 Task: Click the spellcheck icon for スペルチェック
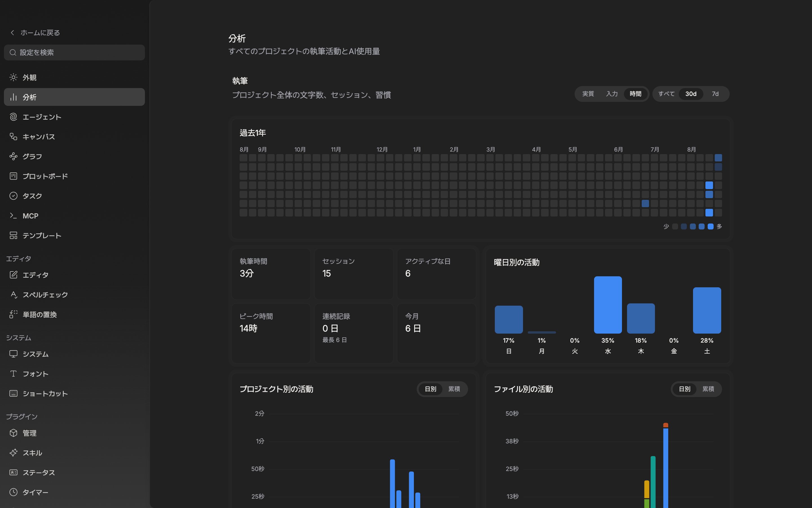pos(14,295)
